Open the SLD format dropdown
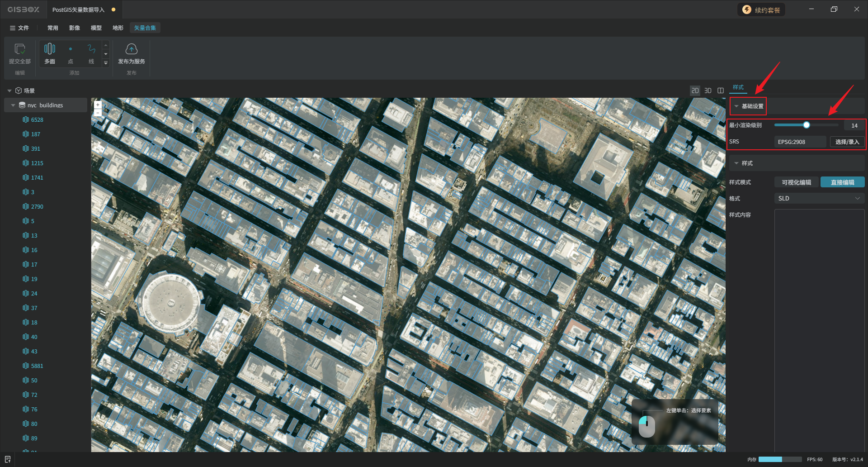868x467 pixels. [x=819, y=199]
